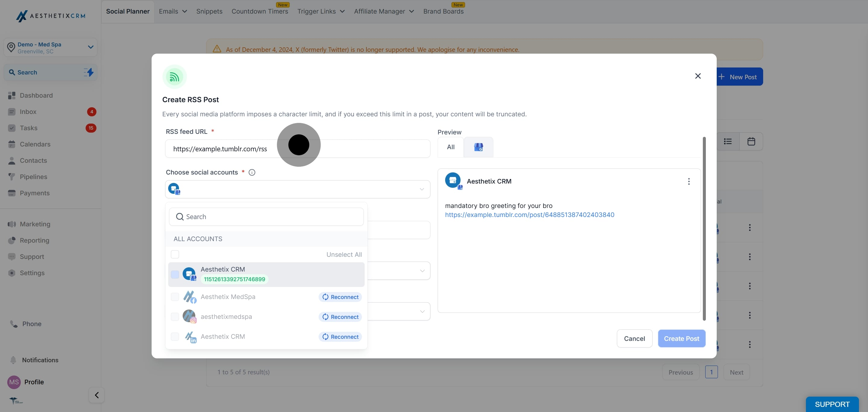868x412 pixels.
Task: Switch to calendar view icon
Action: coord(751,141)
